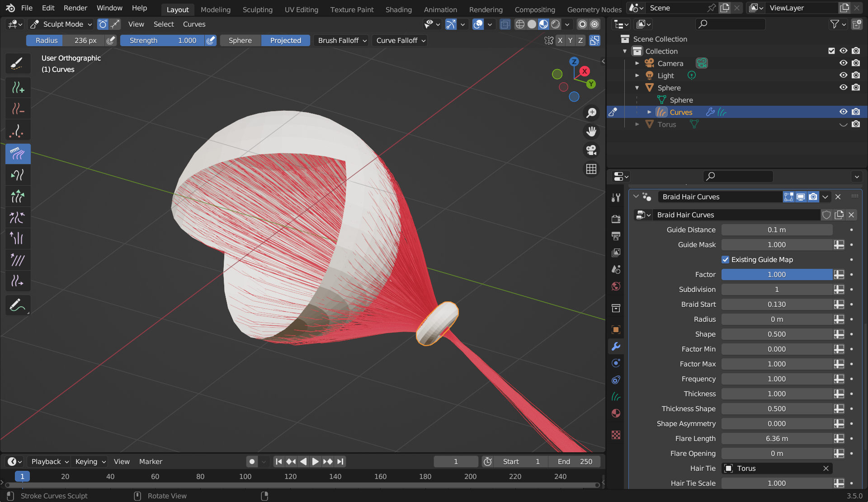Adjust the Factor value slider

point(777,274)
